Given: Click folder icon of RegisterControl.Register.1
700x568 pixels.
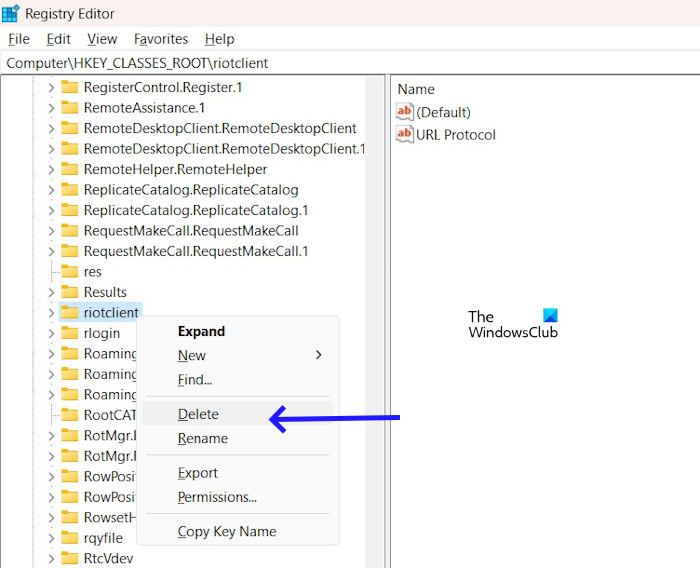Looking at the screenshot, I should [x=70, y=87].
